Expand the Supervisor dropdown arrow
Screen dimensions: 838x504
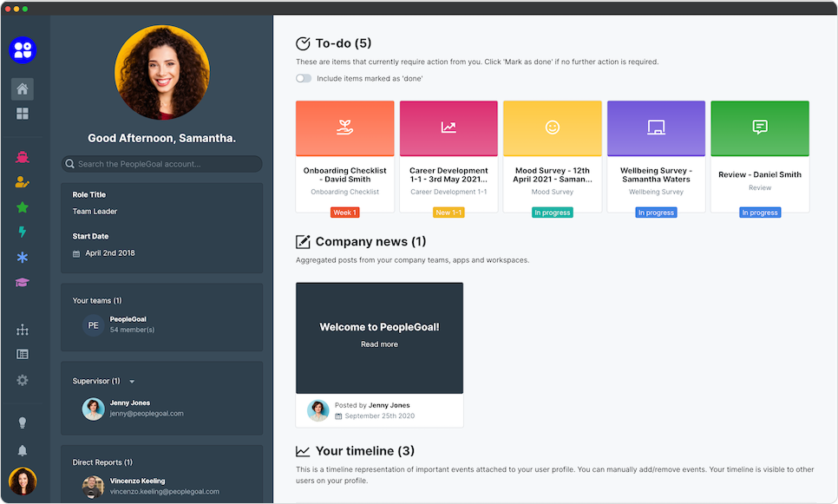(132, 382)
